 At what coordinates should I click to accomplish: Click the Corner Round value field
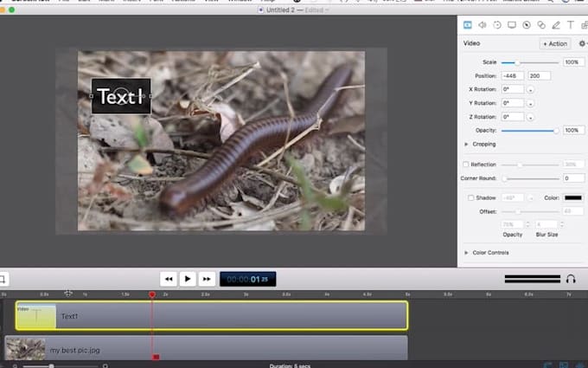(x=573, y=178)
